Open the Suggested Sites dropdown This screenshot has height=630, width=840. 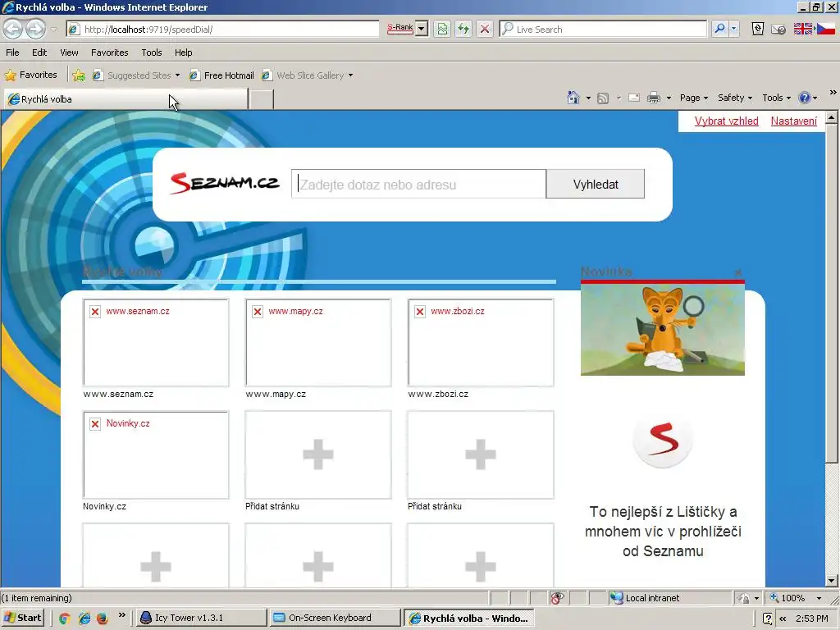pos(135,75)
